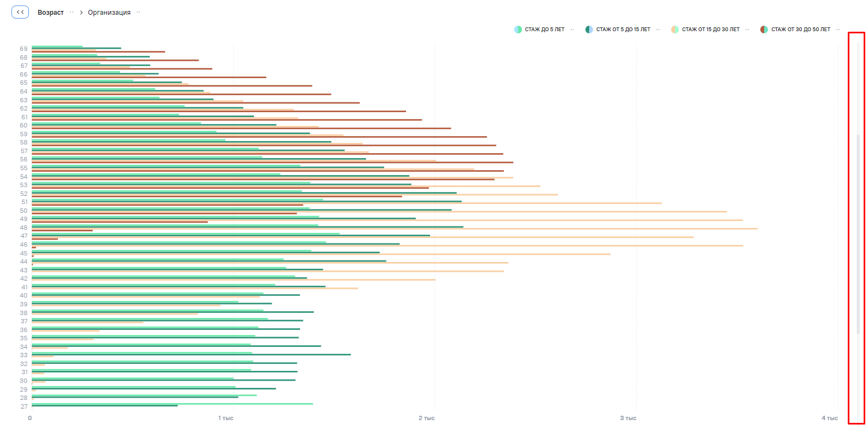The width and height of the screenshot is (868, 436).
Task: Select the Организация breadcrumb
Action: coord(109,13)
